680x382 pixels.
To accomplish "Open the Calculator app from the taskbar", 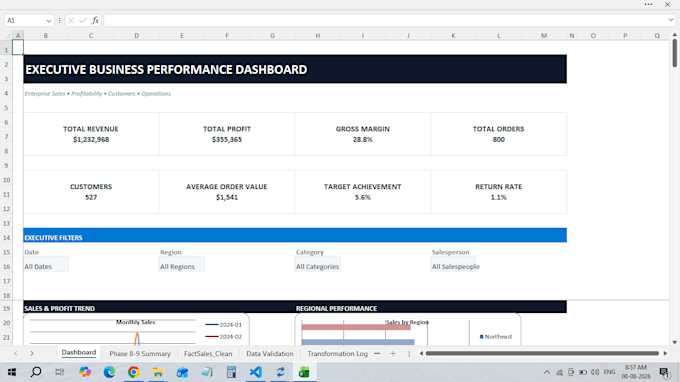I will (x=231, y=372).
